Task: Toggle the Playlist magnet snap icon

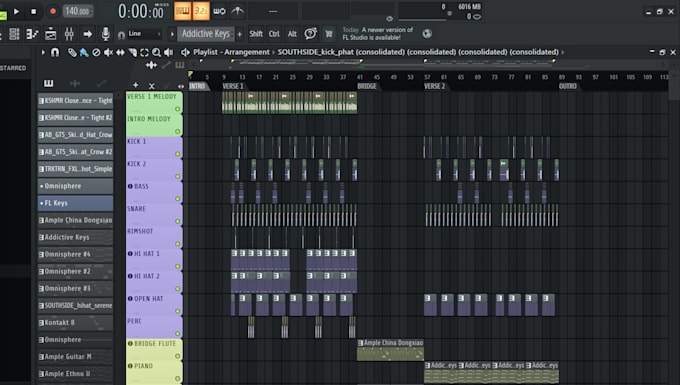Action: pyautogui.click(x=55, y=52)
